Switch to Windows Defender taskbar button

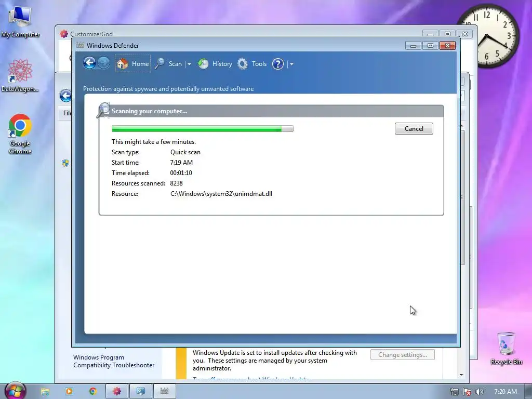[x=165, y=392]
